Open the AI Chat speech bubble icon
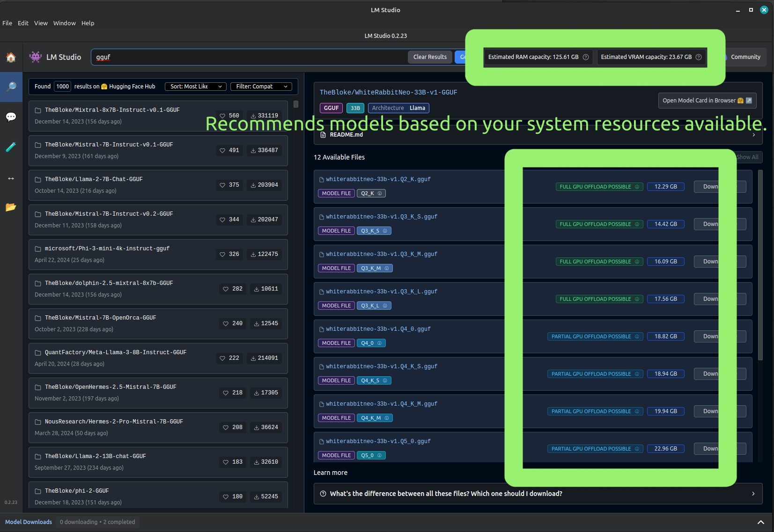This screenshot has width=774, height=532. click(11, 117)
